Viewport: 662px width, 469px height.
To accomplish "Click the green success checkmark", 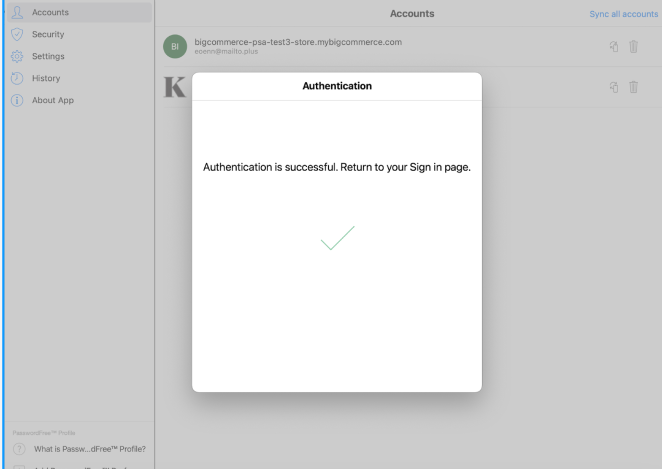I will (337, 240).
